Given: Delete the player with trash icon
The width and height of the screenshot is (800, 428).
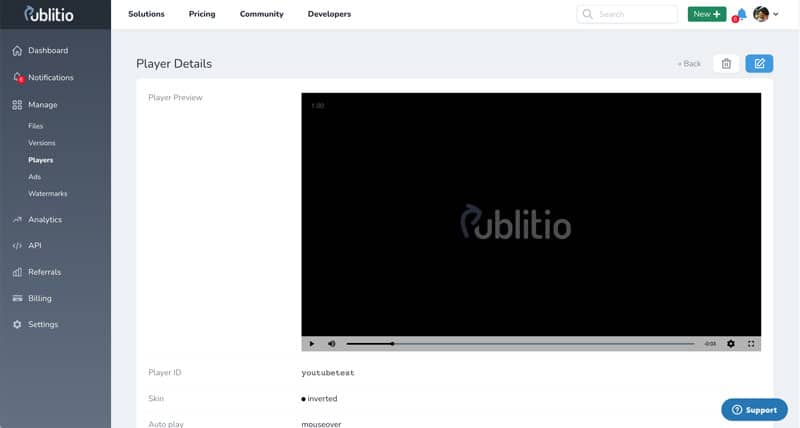Looking at the screenshot, I should tap(726, 64).
